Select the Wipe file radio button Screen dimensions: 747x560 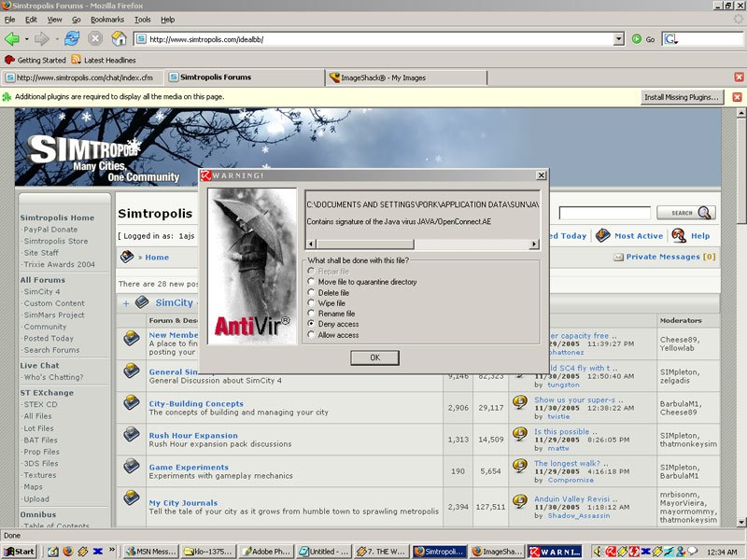[311, 302]
